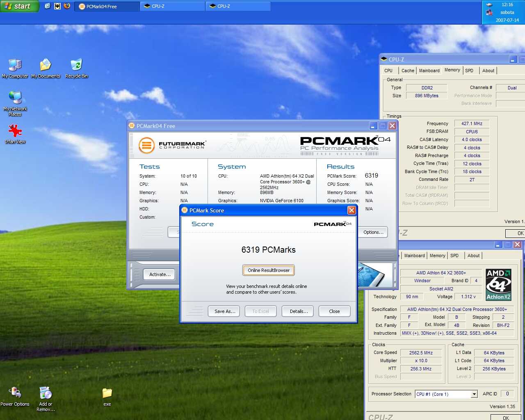Click the Multiplier value x 10.0
Screen dimensions: 525x420
pos(421,361)
